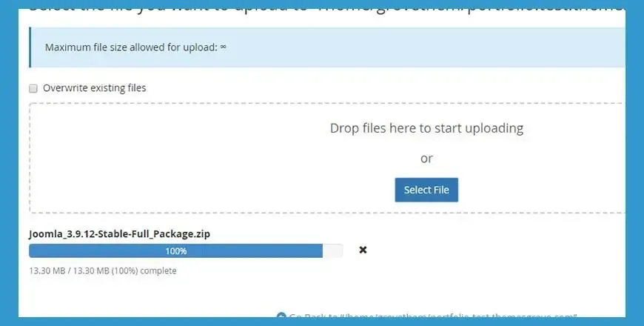This screenshot has height=326, width=644.
Task: Click the infinity symbol in the file size notice
Action: 223,47
